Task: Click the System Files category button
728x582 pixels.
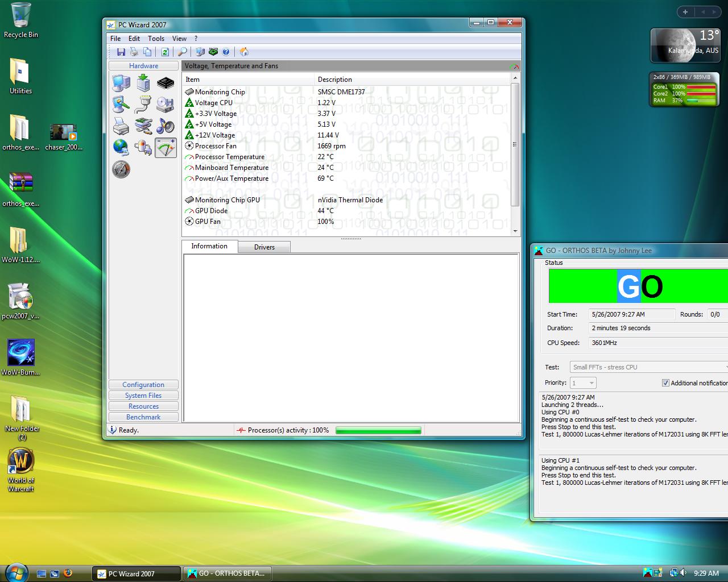Action: click(x=143, y=396)
